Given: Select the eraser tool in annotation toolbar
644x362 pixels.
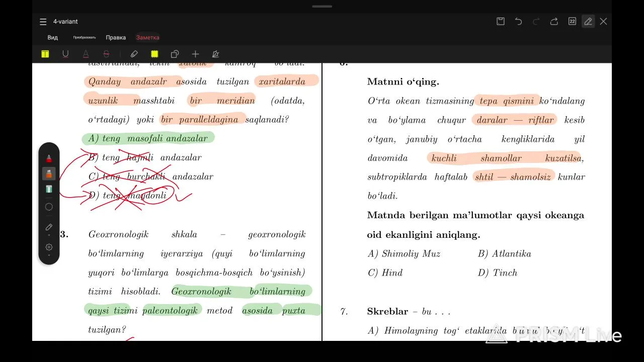Looking at the screenshot, I should coord(134,54).
